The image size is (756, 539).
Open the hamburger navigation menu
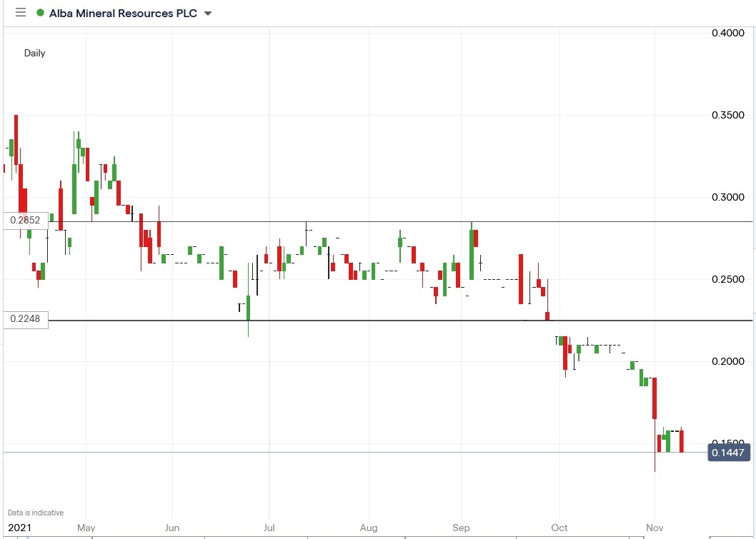click(20, 13)
